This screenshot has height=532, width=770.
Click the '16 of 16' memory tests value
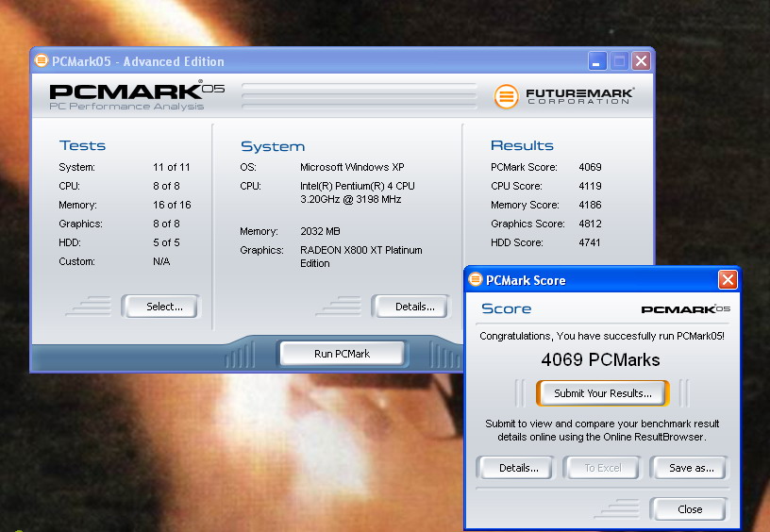172,205
